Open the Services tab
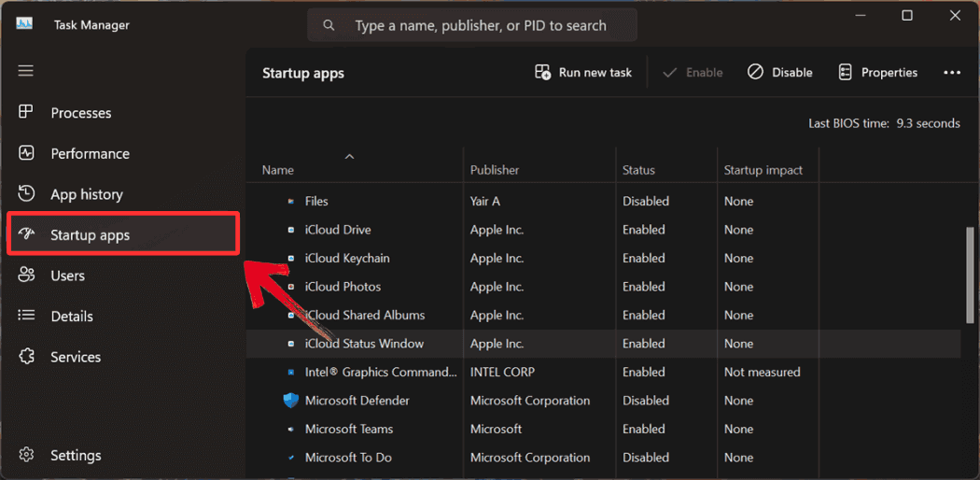The image size is (980, 480). [x=122, y=356]
